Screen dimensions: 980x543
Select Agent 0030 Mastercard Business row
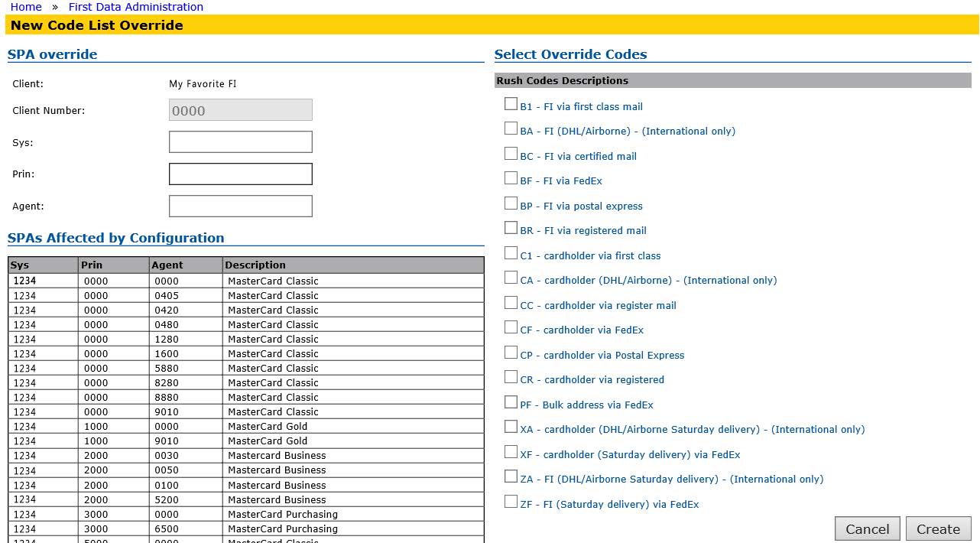pos(246,456)
